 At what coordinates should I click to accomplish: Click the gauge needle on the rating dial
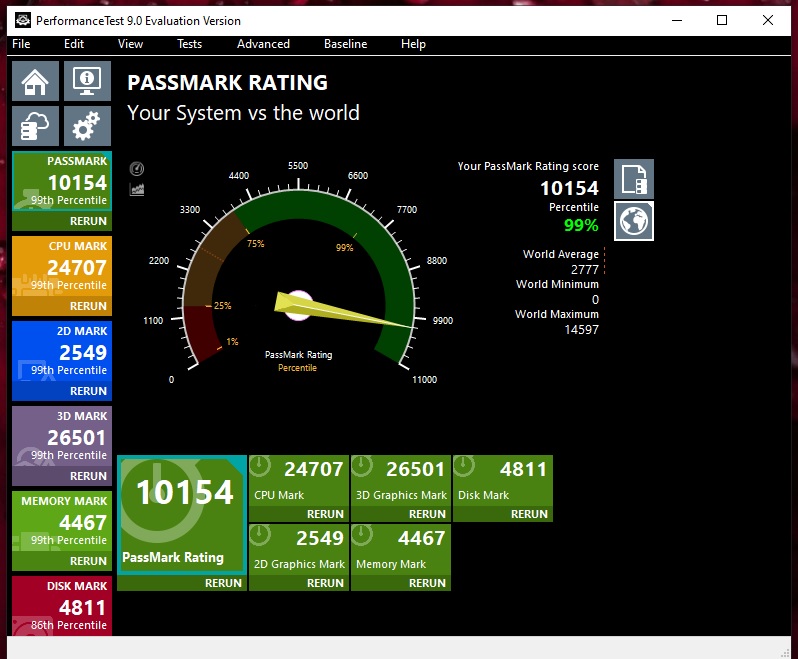point(344,310)
